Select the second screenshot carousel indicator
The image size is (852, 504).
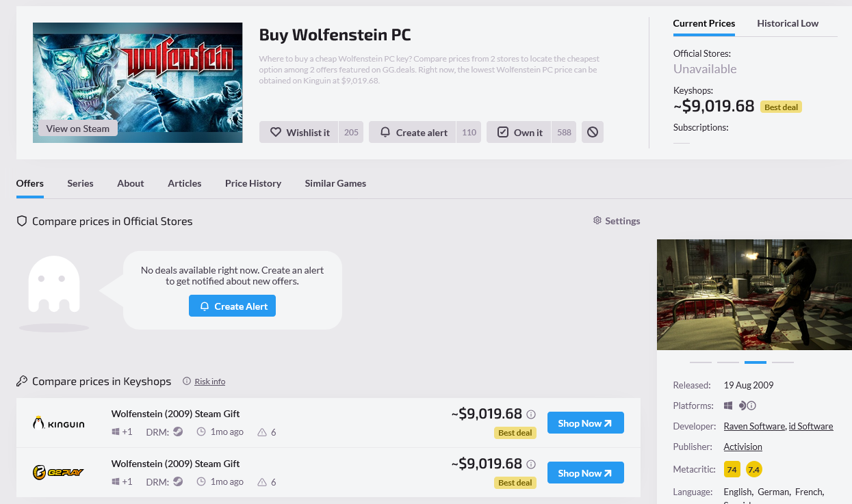tap(728, 362)
